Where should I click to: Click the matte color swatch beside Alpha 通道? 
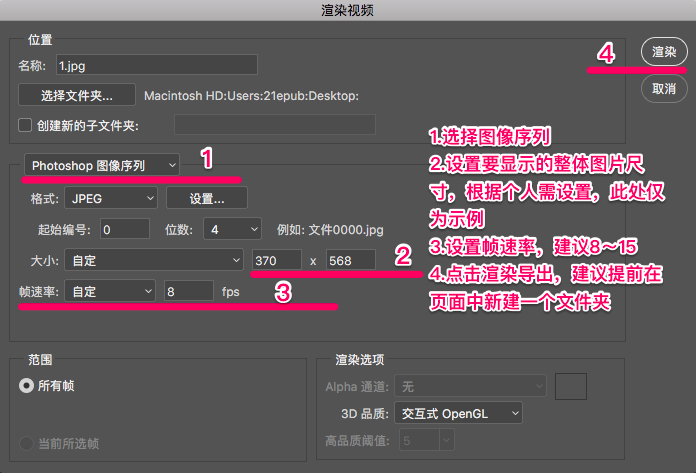pos(571,385)
